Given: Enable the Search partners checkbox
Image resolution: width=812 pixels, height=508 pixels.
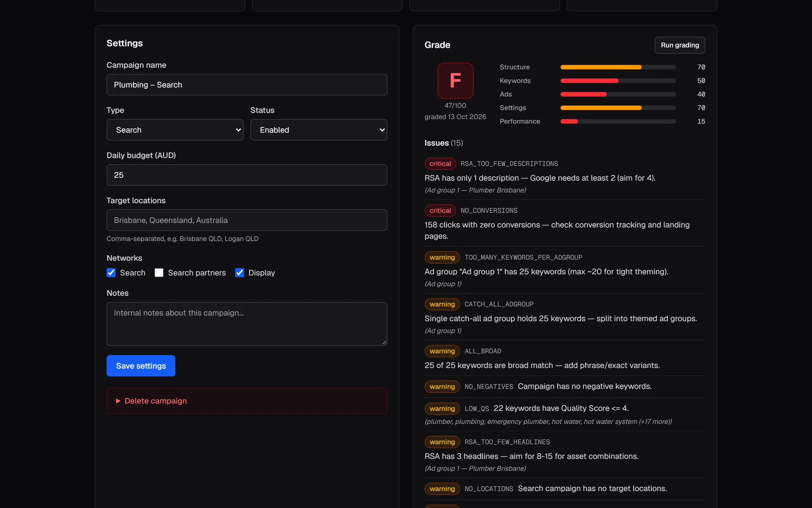Looking at the screenshot, I should (x=159, y=273).
